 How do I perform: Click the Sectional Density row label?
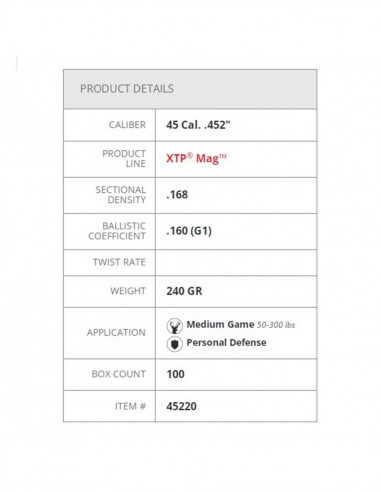tap(121, 195)
